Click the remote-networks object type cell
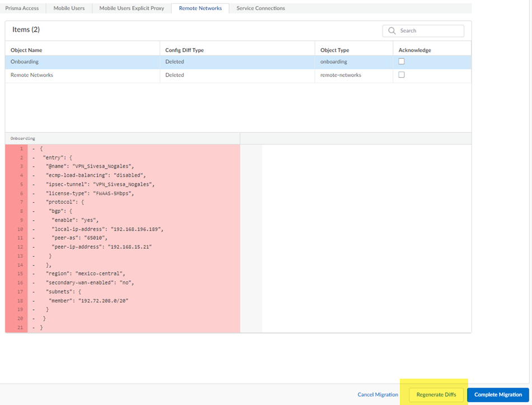Viewport: 532px width, 405px height. [340, 75]
